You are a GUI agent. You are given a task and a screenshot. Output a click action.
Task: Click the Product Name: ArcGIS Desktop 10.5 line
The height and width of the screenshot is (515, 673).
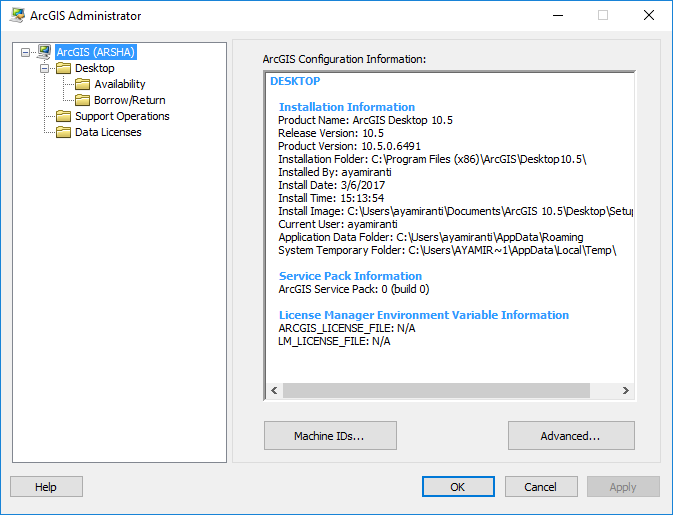click(x=365, y=120)
